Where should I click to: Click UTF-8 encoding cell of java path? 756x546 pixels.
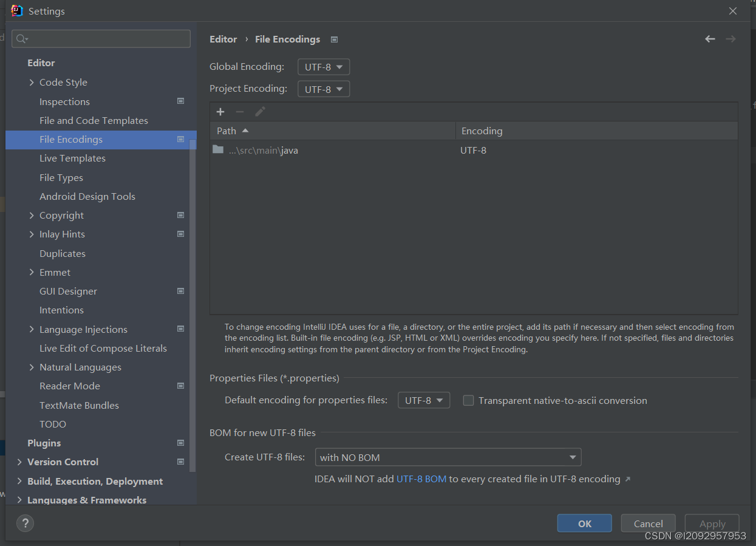474,150
